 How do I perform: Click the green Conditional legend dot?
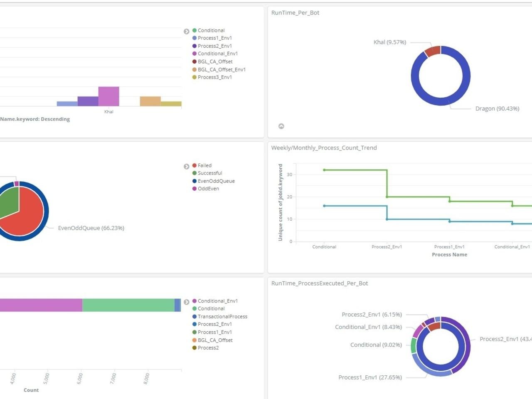[x=194, y=30]
